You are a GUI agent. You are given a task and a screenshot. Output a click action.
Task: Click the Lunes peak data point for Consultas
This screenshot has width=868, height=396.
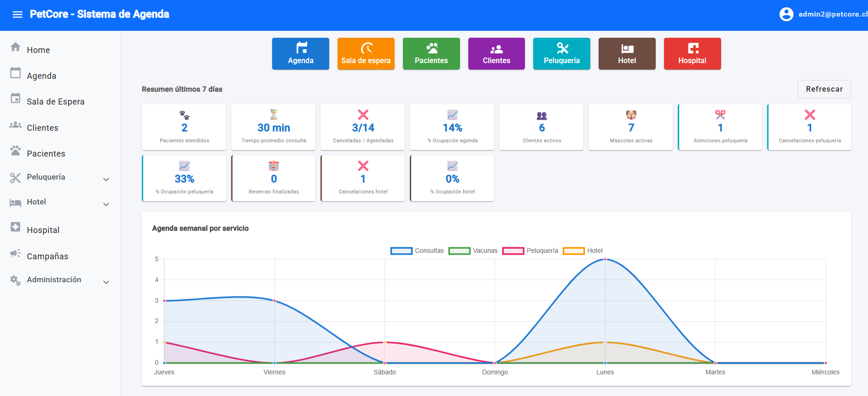[x=605, y=259]
